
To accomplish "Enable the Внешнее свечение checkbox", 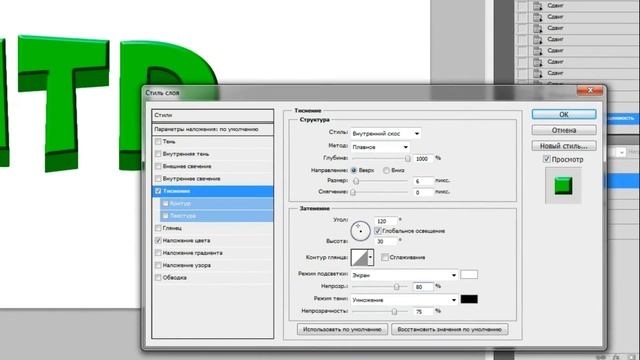I will tap(158, 166).
